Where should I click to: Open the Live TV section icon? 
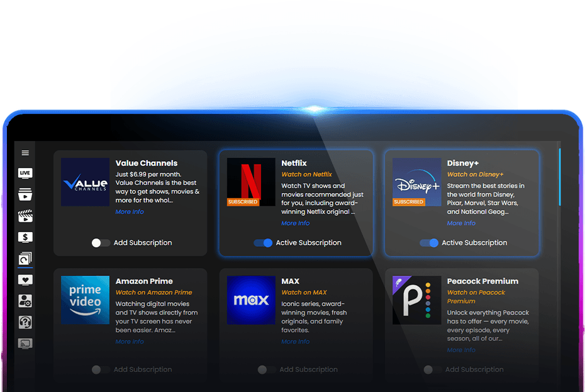[25, 174]
